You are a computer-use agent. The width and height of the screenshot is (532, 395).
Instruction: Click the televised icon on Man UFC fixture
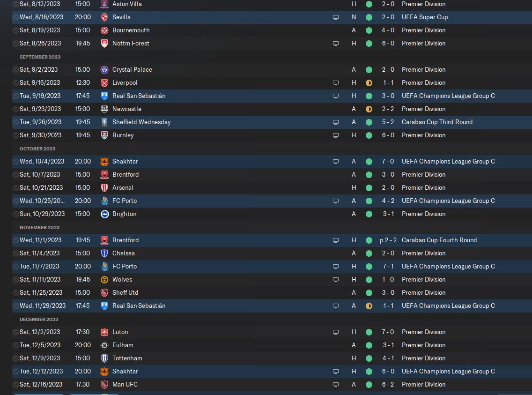click(x=336, y=385)
